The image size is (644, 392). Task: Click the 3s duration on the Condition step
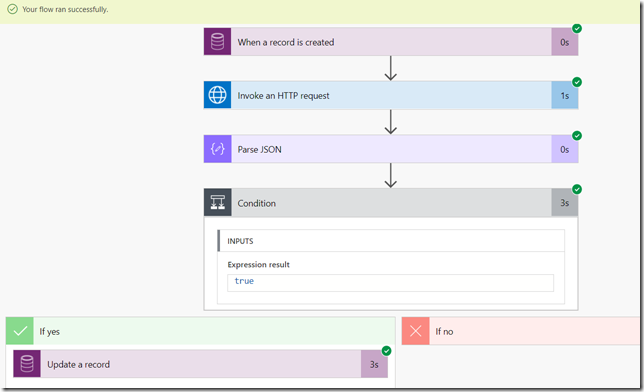tap(565, 203)
